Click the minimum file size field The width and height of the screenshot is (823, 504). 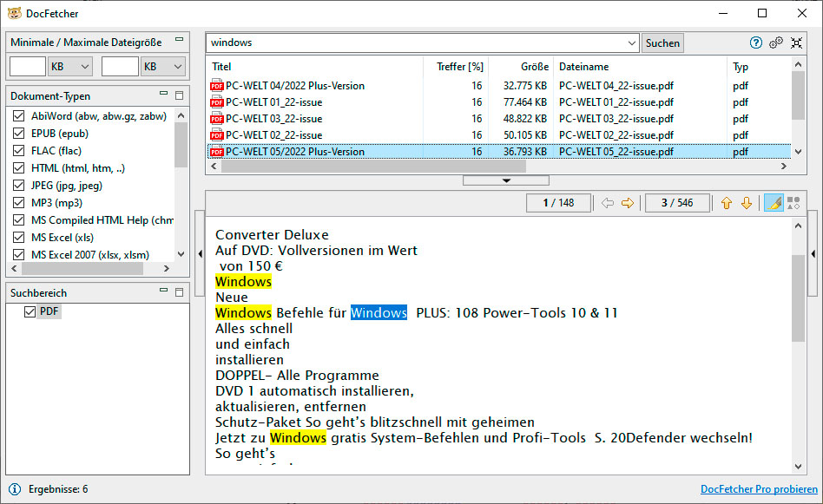pos(28,67)
